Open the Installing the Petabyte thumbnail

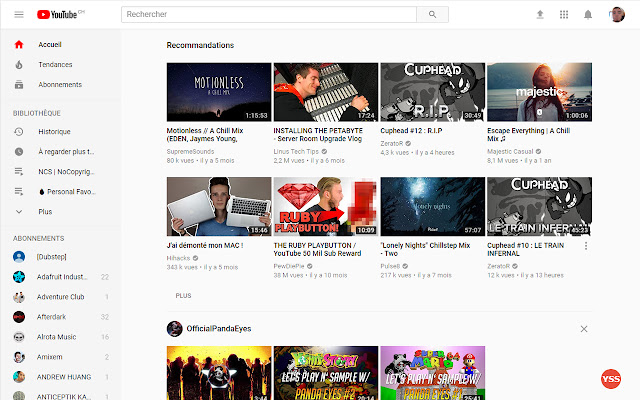pyautogui.click(x=326, y=92)
